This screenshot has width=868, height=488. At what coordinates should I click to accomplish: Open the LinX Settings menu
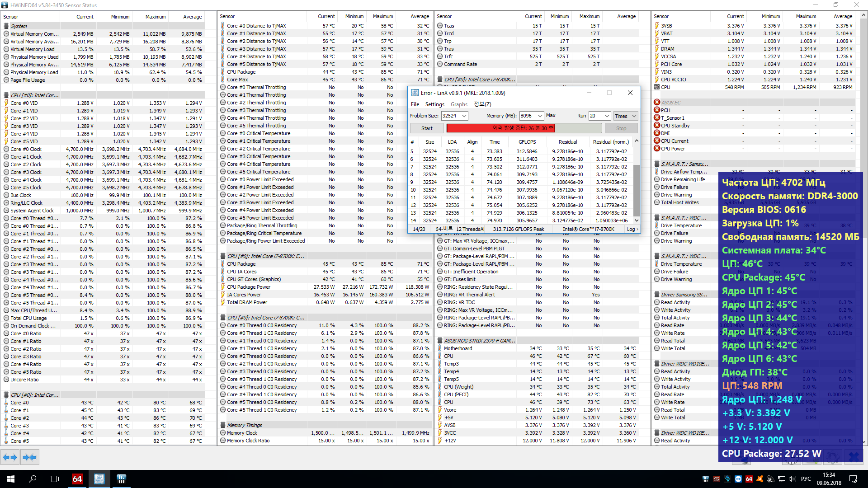click(434, 104)
